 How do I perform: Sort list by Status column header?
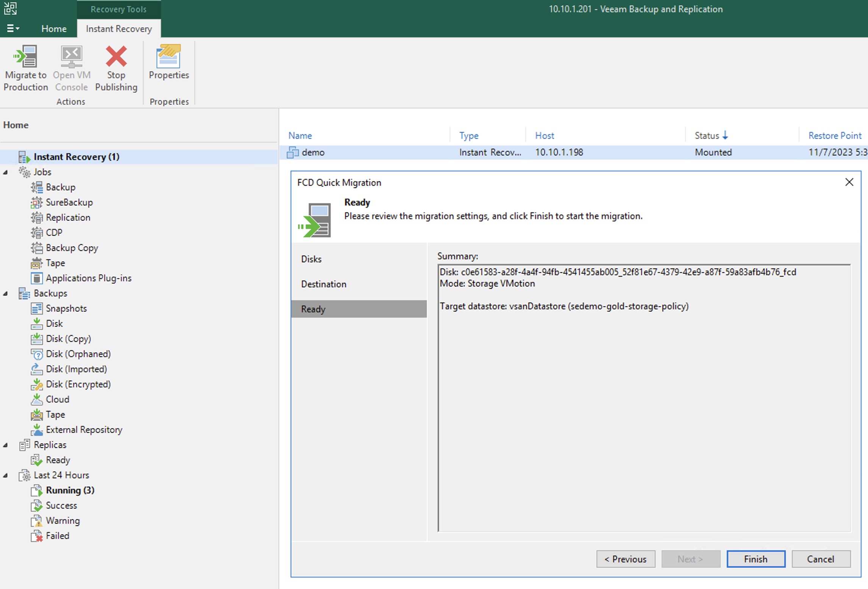(x=707, y=136)
